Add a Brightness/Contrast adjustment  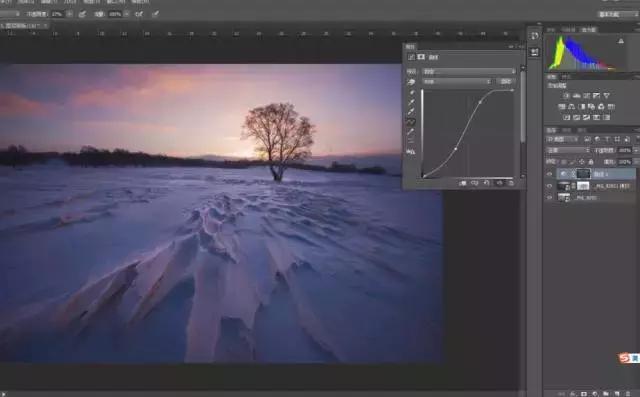[x=566, y=95]
